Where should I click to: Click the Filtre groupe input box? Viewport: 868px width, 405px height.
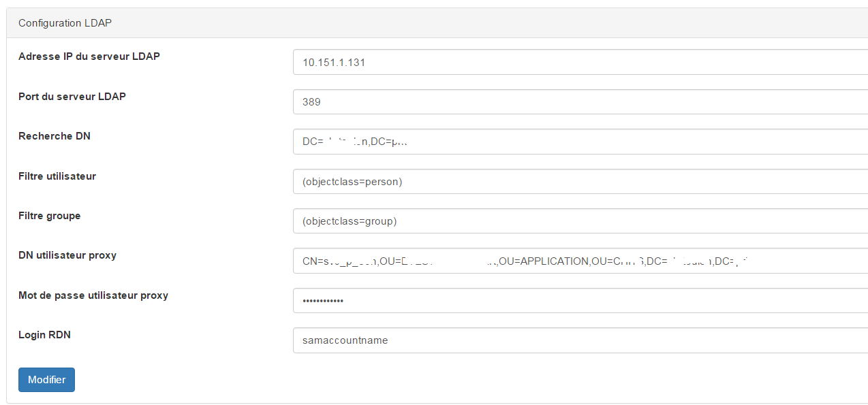[x=580, y=221]
